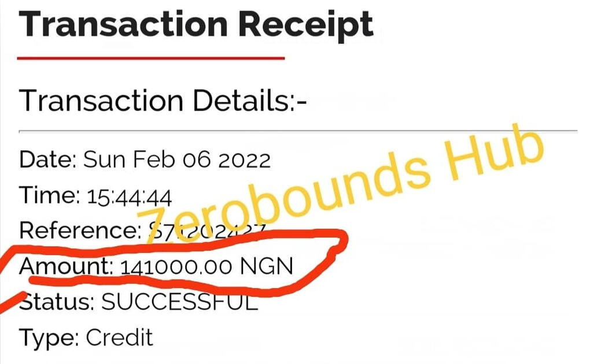
Task: Select the amount value 141000.00
Action: tap(176, 267)
